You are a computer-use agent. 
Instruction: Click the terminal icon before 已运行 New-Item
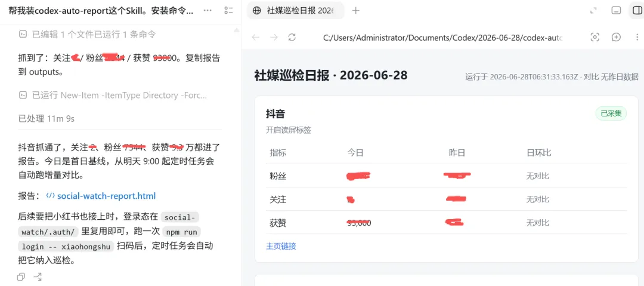pos(23,96)
